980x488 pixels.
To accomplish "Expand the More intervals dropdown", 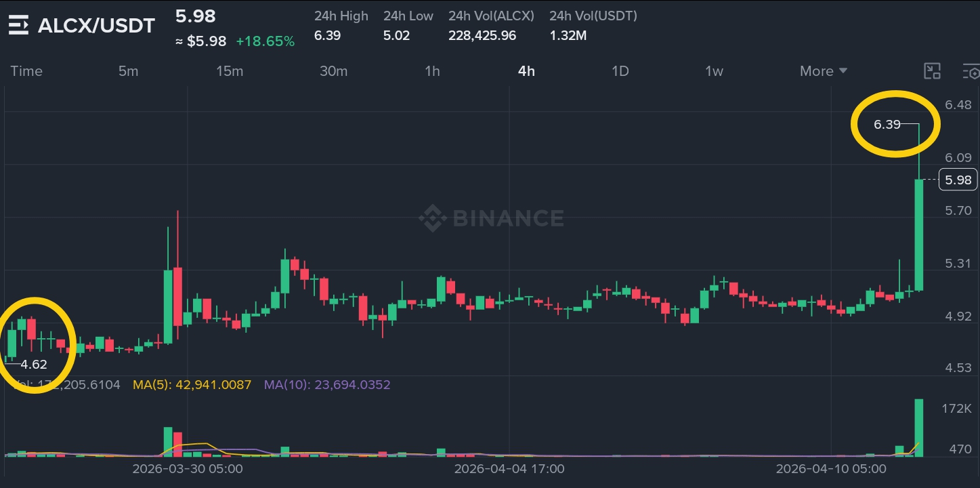I will click(824, 71).
